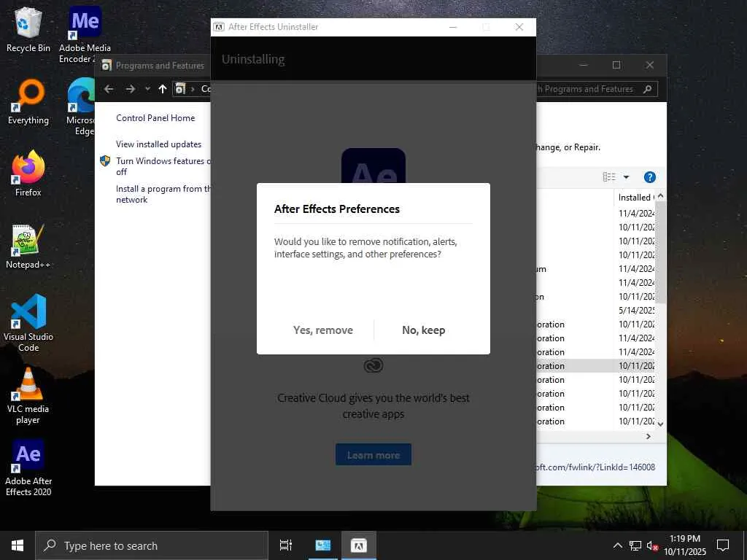Open the Recycle Bin desktop icon
The width and height of the screenshot is (747, 560).
tap(28, 29)
